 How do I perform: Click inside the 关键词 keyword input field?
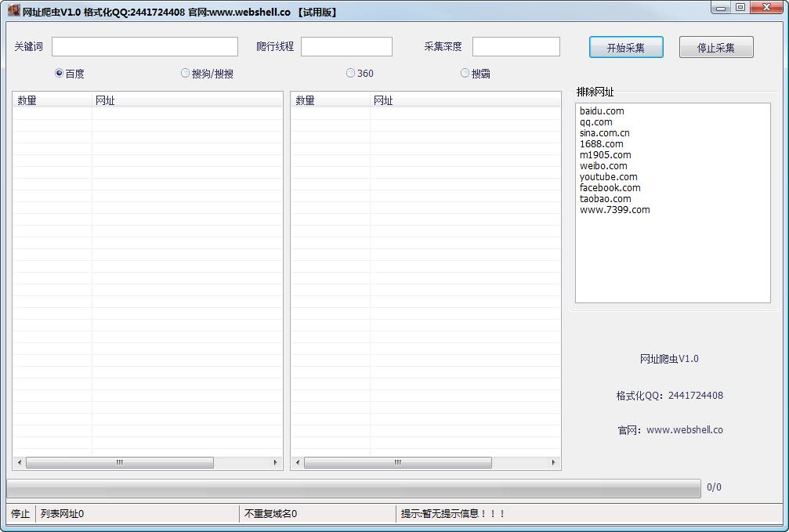[x=144, y=46]
